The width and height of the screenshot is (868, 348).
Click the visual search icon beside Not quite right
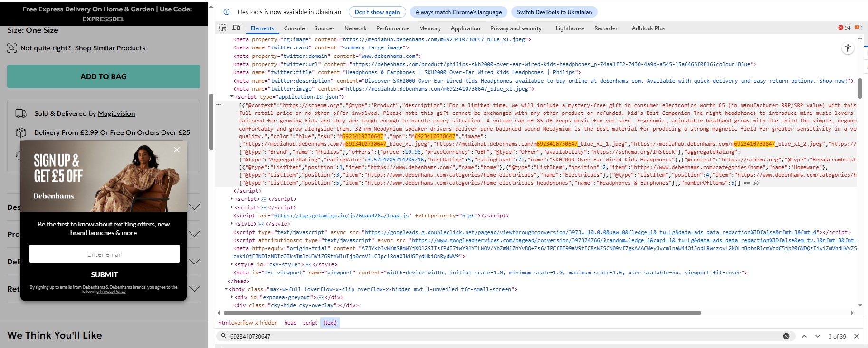click(x=12, y=48)
